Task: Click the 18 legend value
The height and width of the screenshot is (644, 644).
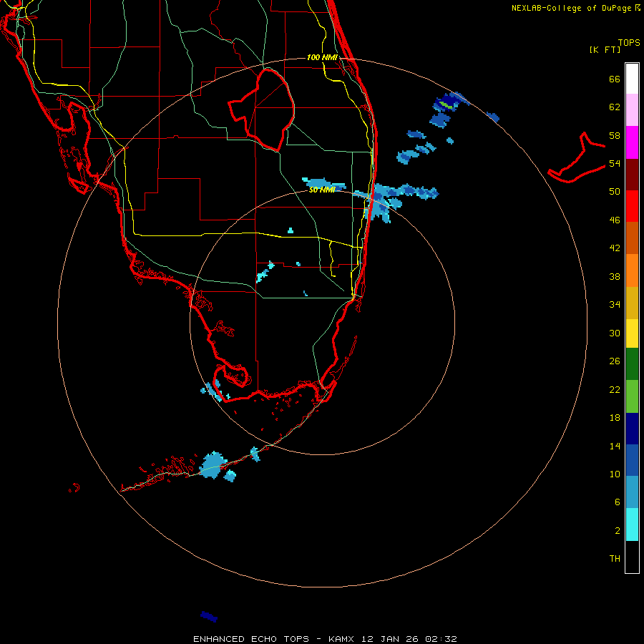Action: click(x=615, y=418)
